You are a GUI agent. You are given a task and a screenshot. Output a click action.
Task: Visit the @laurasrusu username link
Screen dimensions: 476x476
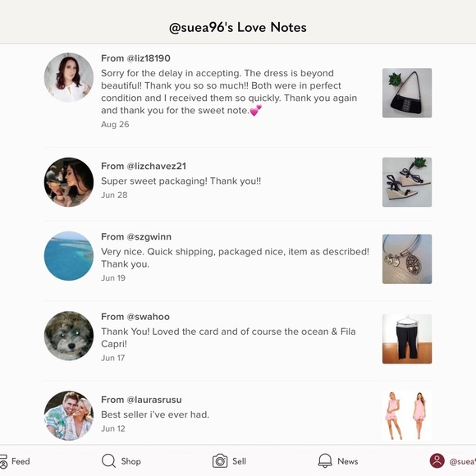[x=154, y=400]
